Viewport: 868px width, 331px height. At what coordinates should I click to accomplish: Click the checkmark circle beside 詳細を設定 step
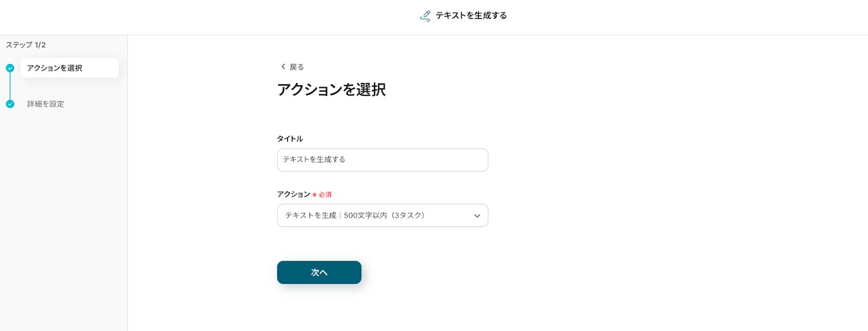(x=10, y=104)
